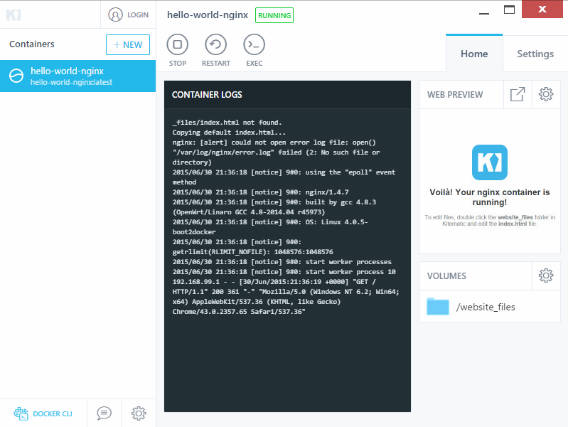Switch to the Settings tab
The image size is (568, 427).
(535, 54)
